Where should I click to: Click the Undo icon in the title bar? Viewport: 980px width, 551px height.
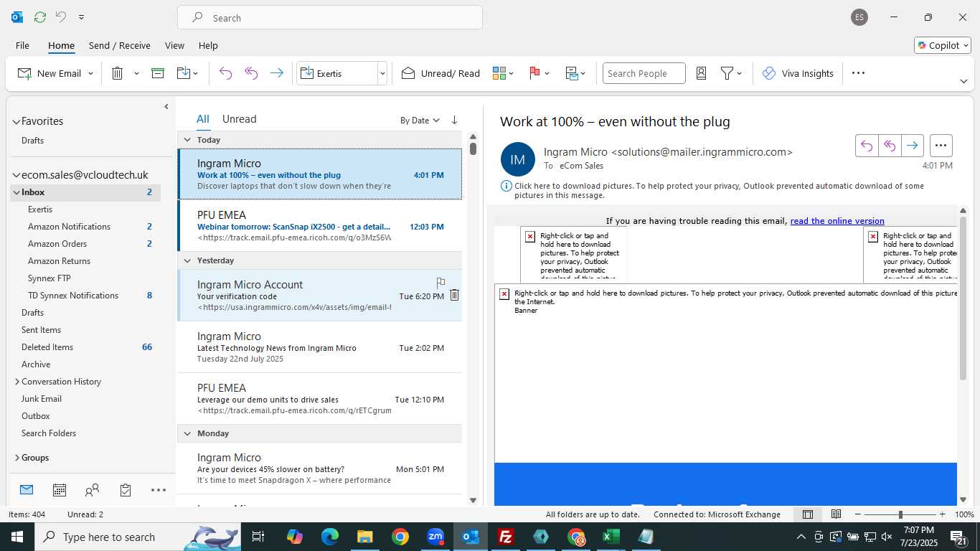click(61, 17)
